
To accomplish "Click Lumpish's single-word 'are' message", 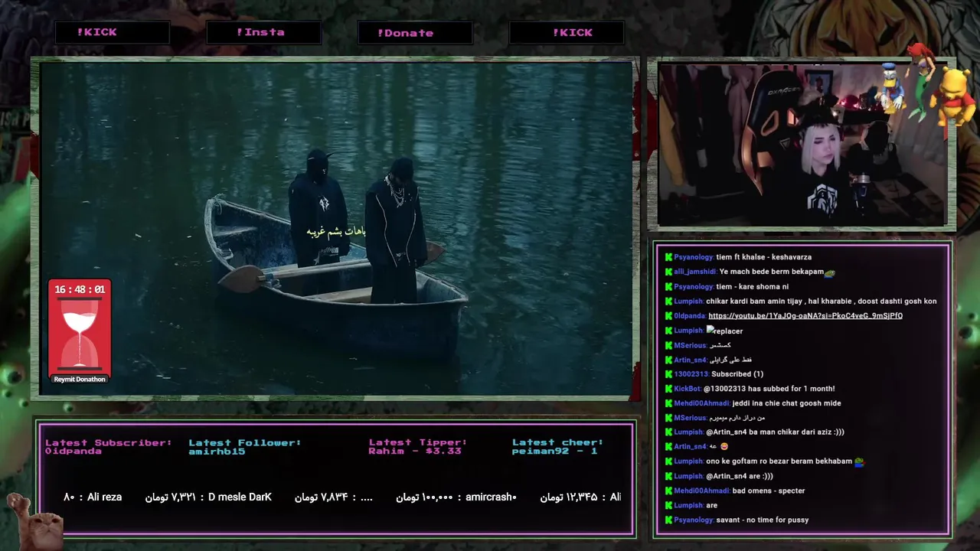I will click(712, 505).
